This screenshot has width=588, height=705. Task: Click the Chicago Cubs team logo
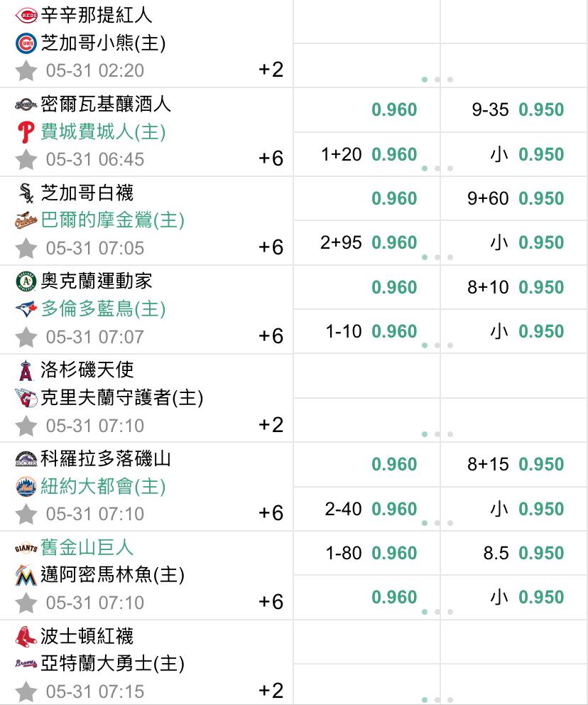(x=26, y=43)
